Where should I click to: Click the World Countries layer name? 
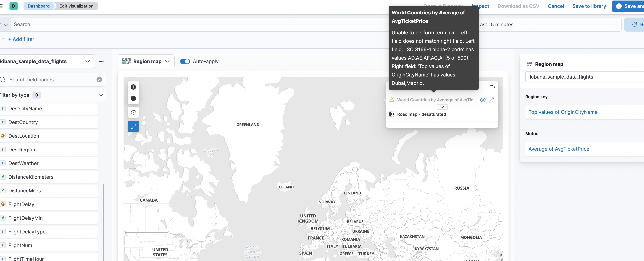(437, 100)
